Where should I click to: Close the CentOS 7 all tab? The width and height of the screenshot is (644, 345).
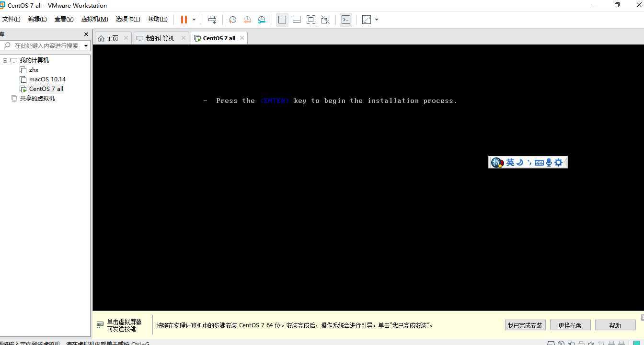coord(242,38)
